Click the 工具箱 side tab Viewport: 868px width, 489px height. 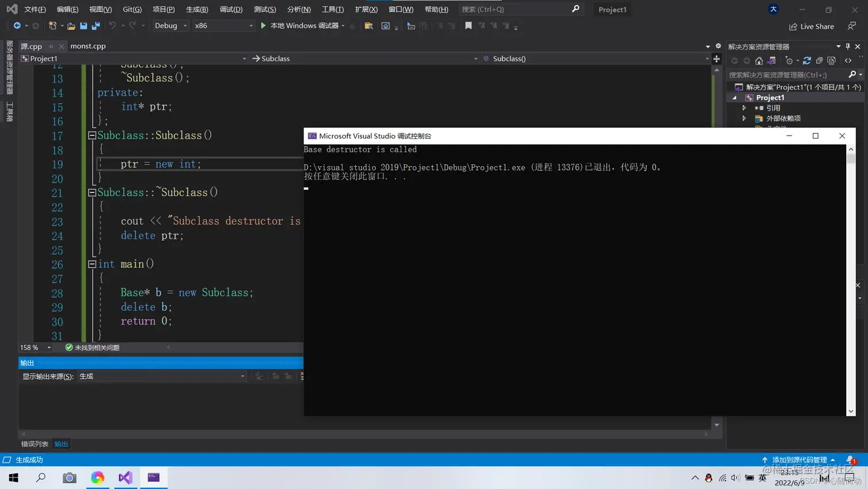tap(9, 111)
